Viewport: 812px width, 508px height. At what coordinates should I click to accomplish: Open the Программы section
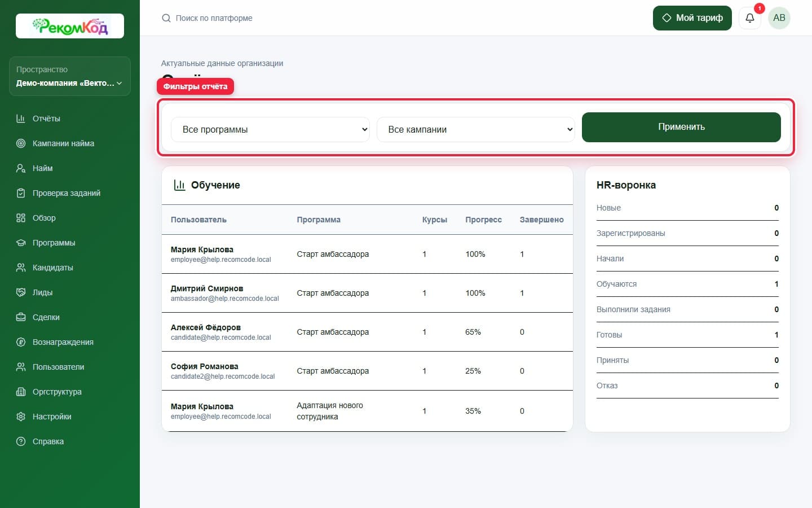(70, 243)
